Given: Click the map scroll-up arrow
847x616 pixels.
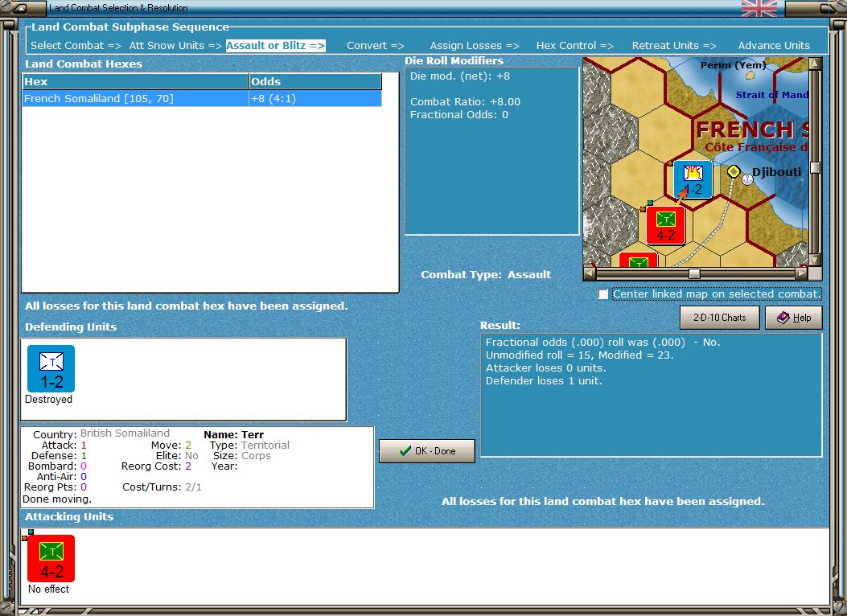Looking at the screenshot, I should point(815,64).
